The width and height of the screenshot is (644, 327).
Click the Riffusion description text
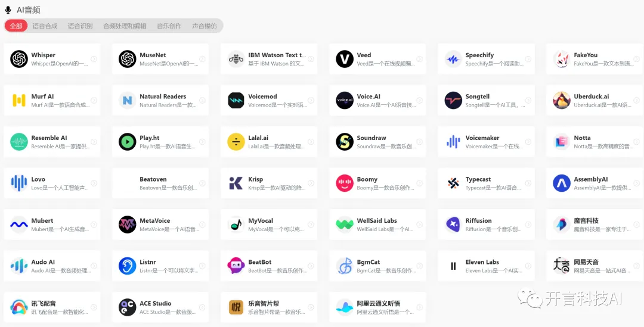(x=494, y=229)
